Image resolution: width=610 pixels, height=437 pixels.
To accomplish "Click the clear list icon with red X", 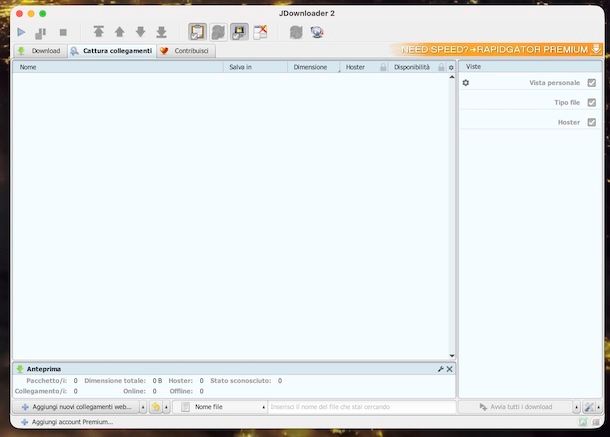I will coord(260,32).
